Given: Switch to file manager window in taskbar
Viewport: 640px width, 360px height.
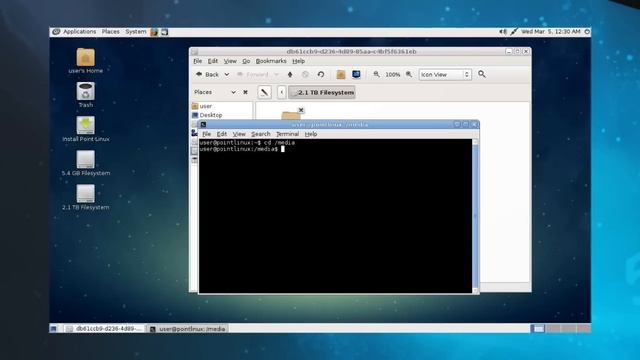Looking at the screenshot, I should (104, 329).
